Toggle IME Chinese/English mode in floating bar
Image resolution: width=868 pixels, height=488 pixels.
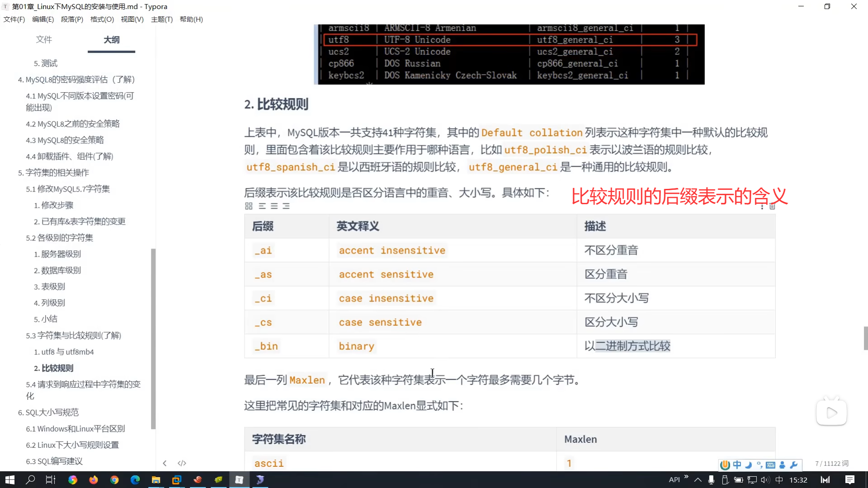click(x=737, y=465)
